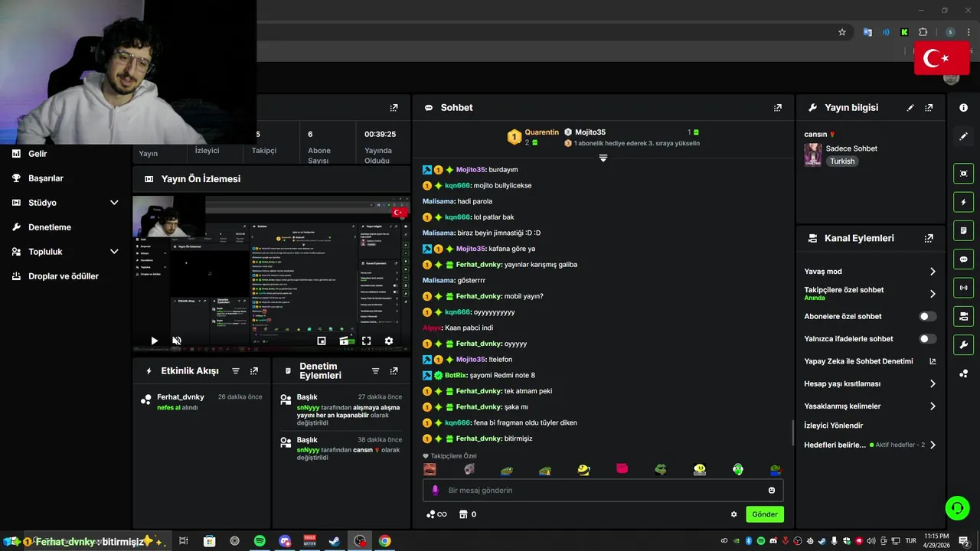Image resolution: width=980 pixels, height=551 pixels.
Task: Open the channel points icon below the chat input
Action: coord(436,514)
